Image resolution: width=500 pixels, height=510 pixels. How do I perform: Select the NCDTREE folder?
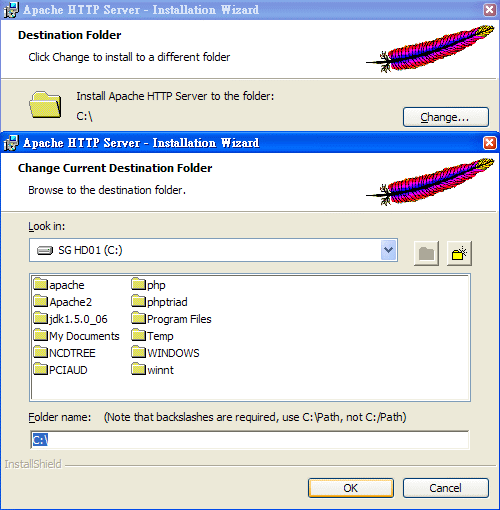click(65, 353)
